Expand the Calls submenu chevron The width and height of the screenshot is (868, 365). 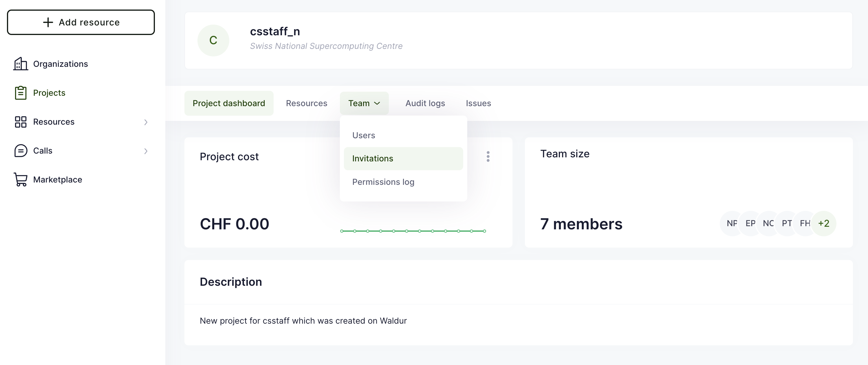click(146, 151)
